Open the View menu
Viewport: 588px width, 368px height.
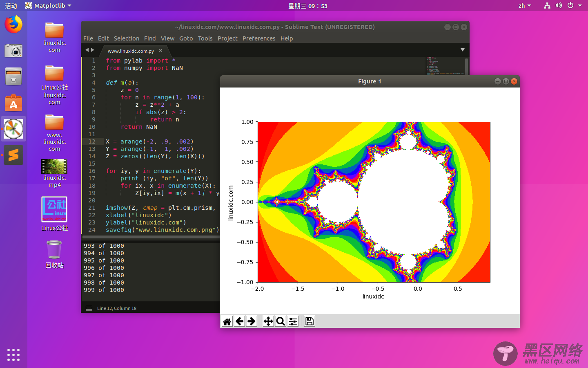click(167, 38)
